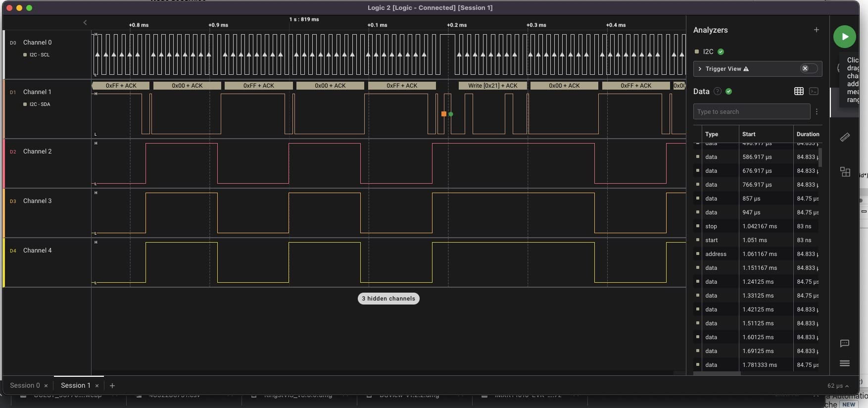Open the feedback chat bubble icon

coord(845,343)
